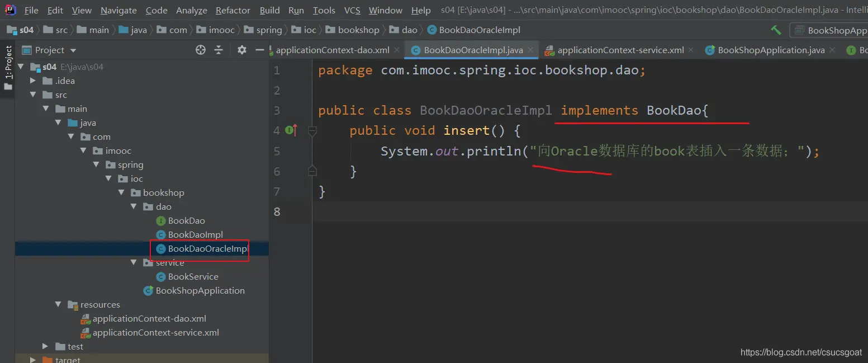This screenshot has height=363, width=868.
Task: Open the Refactor menu
Action: coord(233,10)
